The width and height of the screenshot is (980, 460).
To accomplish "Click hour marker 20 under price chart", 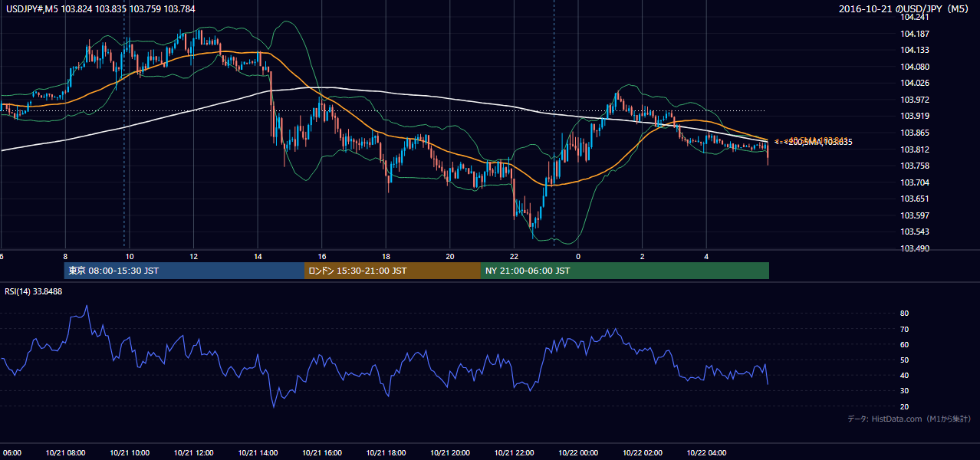I will click(450, 257).
